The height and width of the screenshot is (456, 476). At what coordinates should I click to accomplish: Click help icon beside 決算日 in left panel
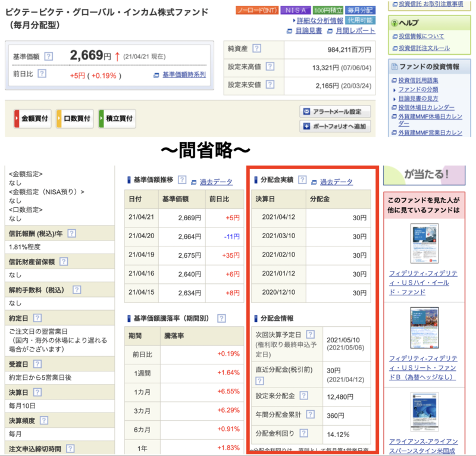click(x=37, y=392)
